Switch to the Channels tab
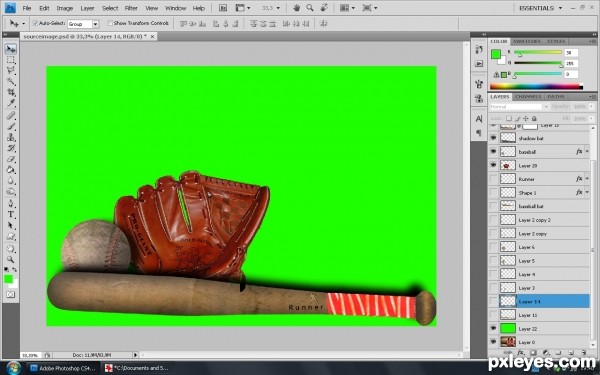600x375 pixels. click(528, 97)
